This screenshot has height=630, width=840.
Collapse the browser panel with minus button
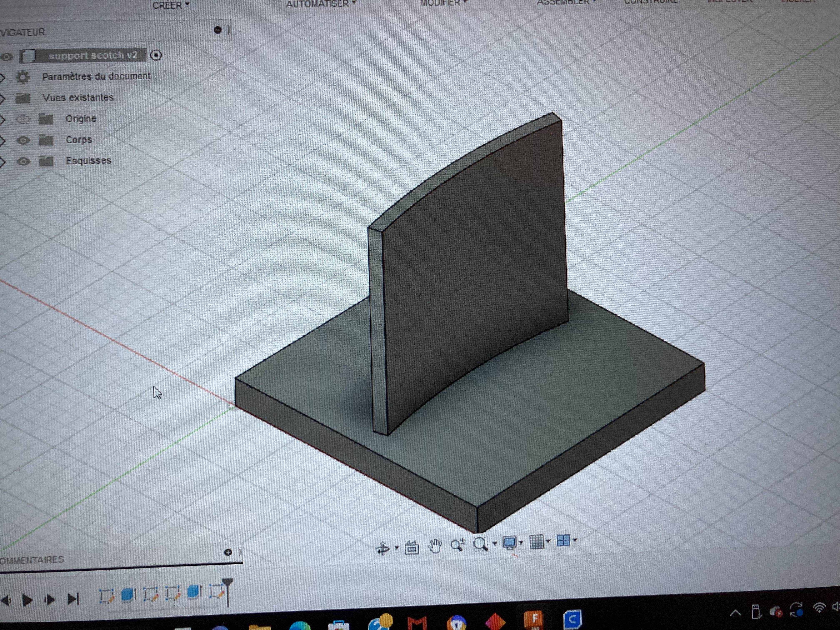pyautogui.click(x=217, y=30)
